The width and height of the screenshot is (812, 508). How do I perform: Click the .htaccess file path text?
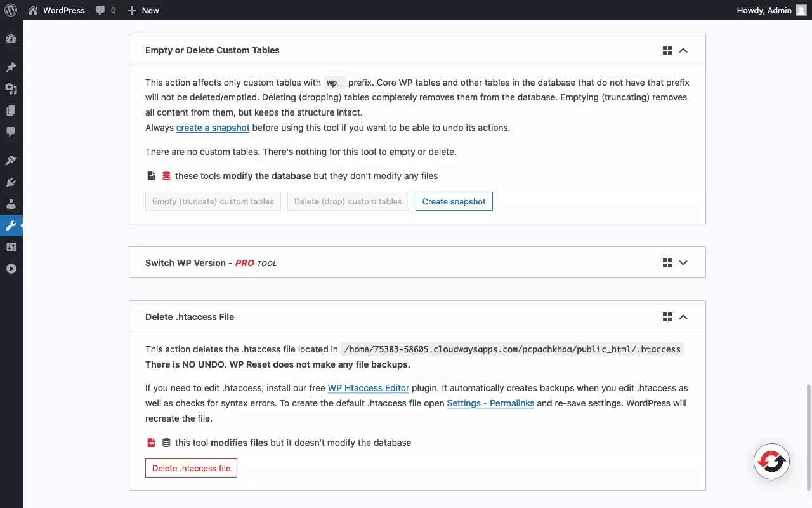(513, 349)
